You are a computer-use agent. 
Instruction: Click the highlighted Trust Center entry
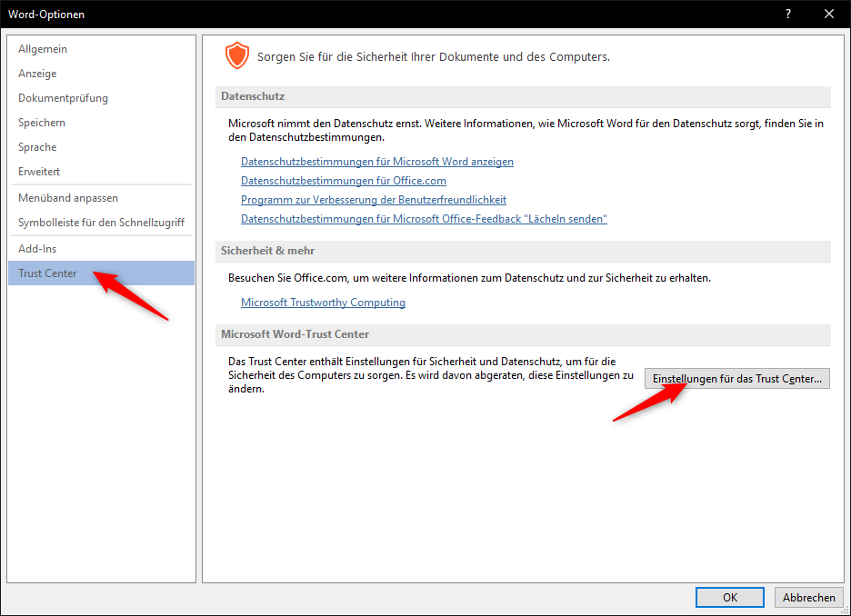pos(47,273)
